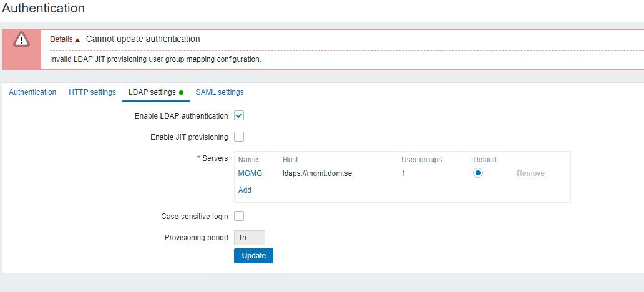Viewport: 644px width, 292px height.
Task: Open the HTTP settings tab
Action: [x=92, y=92]
